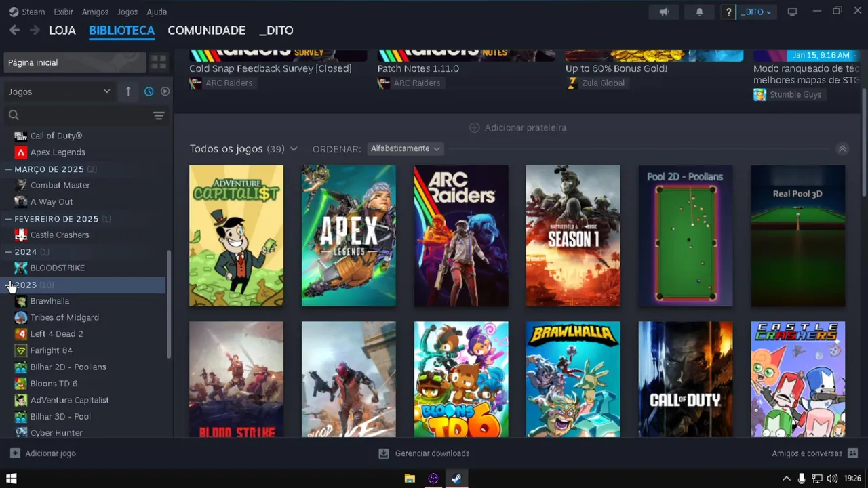Viewport: 868px width, 488px height.
Task: Open the announcements megaphone icon
Action: (664, 12)
